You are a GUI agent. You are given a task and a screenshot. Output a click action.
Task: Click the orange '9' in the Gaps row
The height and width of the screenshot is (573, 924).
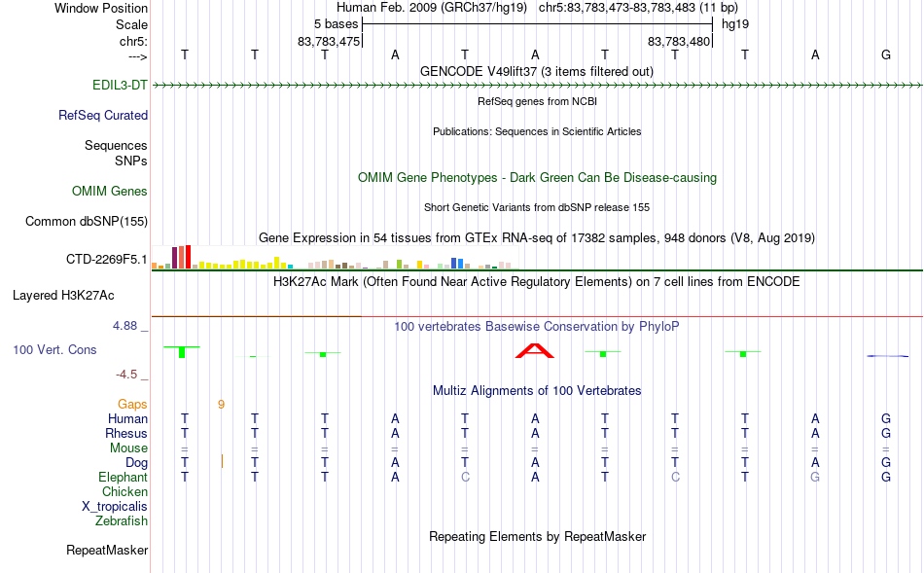click(221, 405)
